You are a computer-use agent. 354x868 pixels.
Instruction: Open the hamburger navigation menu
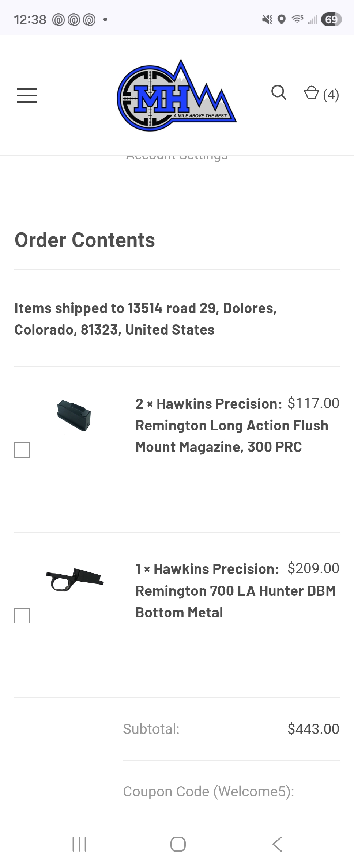(27, 95)
